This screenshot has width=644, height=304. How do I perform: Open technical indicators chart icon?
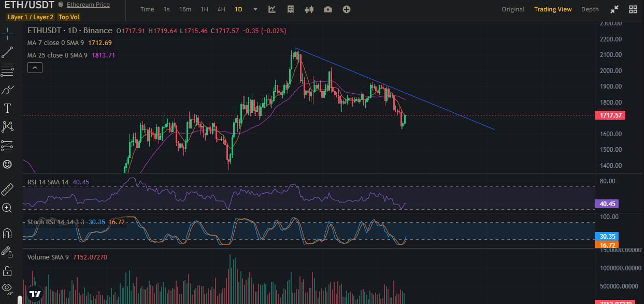272,9
